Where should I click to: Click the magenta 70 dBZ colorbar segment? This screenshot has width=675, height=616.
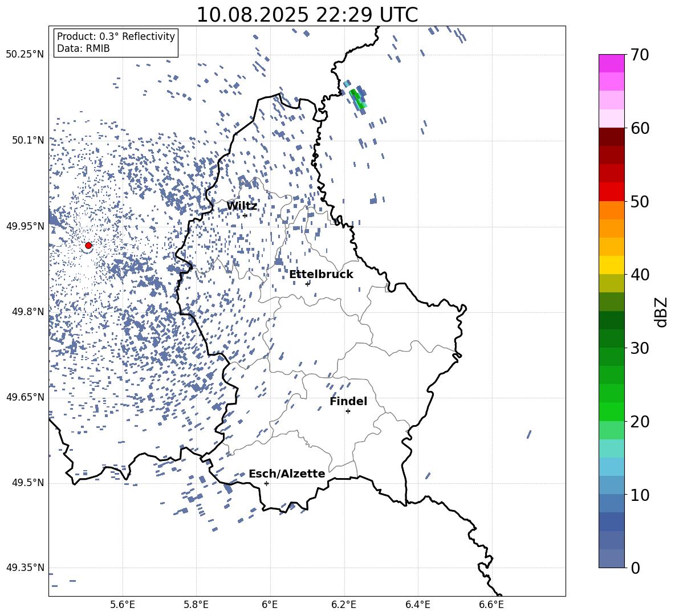(x=611, y=63)
